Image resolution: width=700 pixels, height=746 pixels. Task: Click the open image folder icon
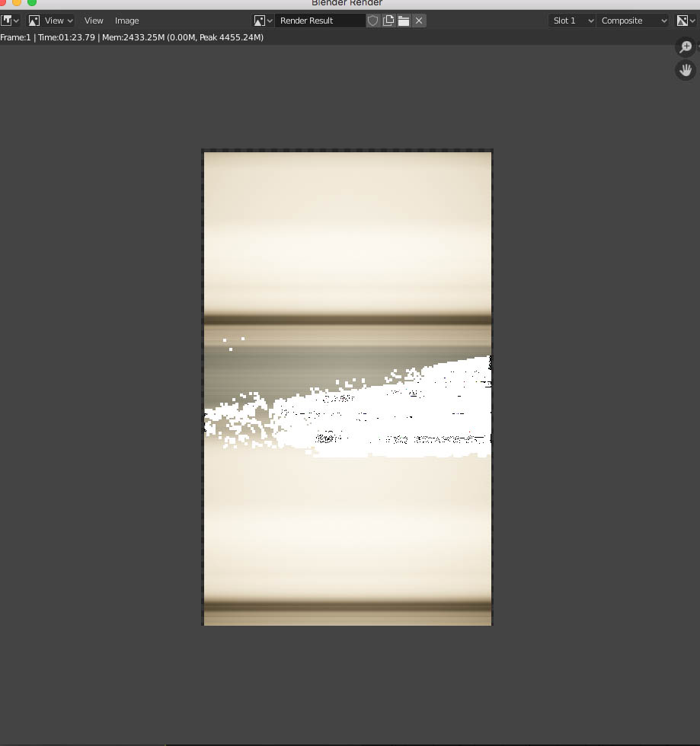[x=404, y=21]
